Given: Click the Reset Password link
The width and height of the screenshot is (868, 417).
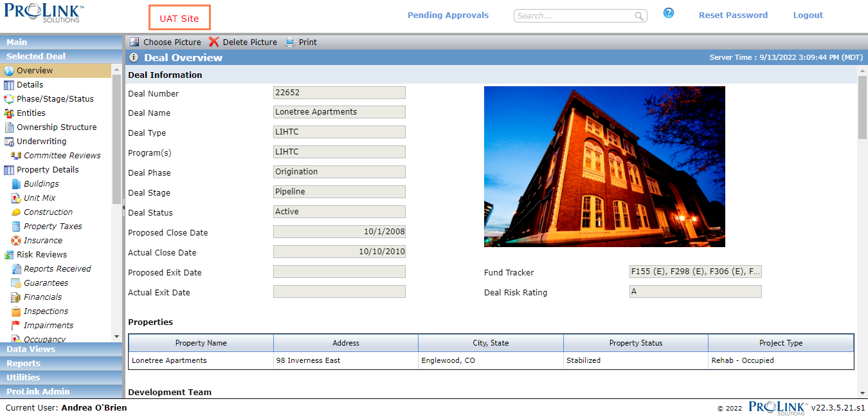Looking at the screenshot, I should (x=733, y=15).
